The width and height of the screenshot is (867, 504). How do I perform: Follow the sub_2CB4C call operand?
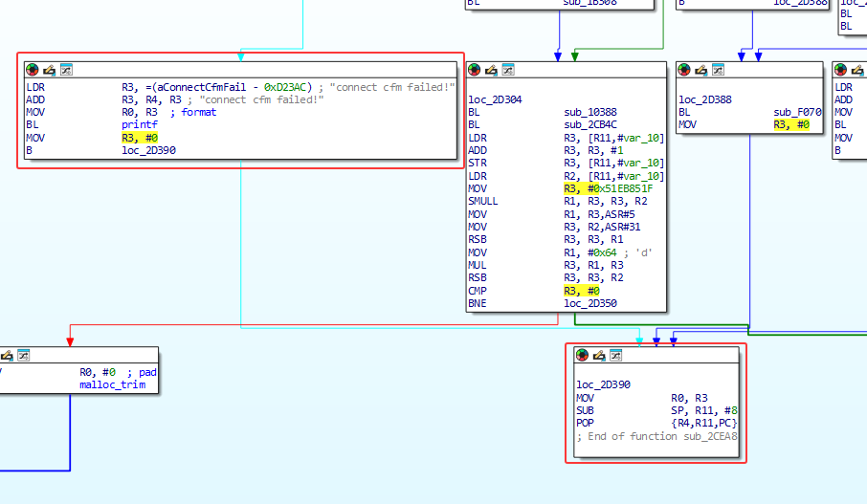(x=591, y=125)
